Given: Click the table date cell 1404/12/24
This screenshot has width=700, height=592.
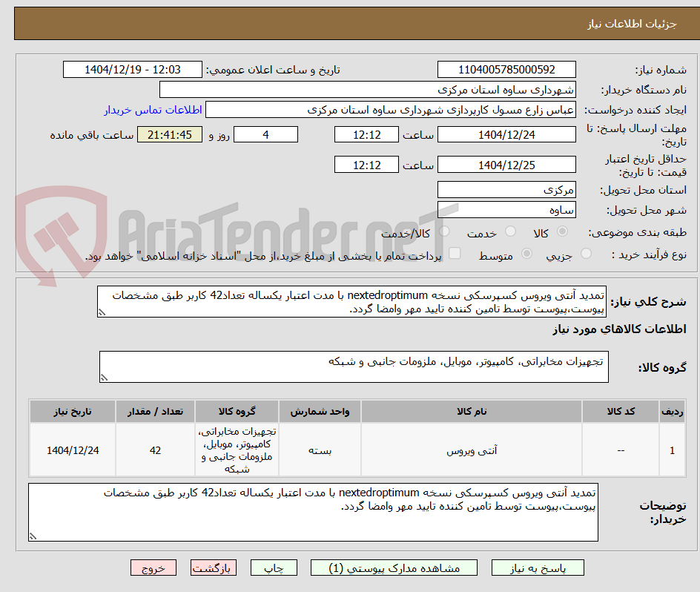Looking at the screenshot, I should coord(73,450).
